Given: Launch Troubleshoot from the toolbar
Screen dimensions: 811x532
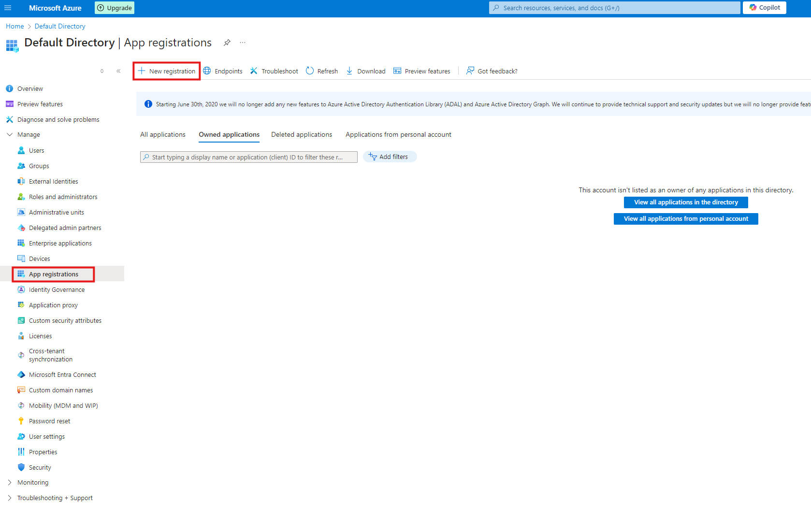Looking at the screenshot, I should 274,71.
